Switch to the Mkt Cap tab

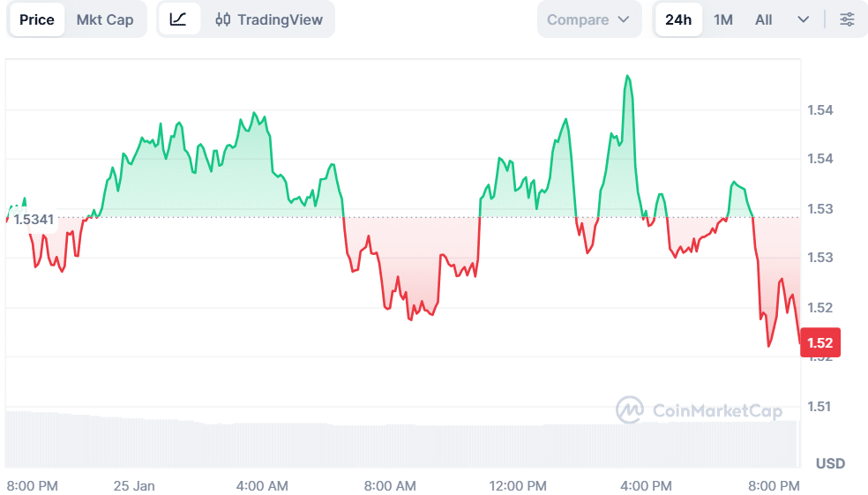105,19
